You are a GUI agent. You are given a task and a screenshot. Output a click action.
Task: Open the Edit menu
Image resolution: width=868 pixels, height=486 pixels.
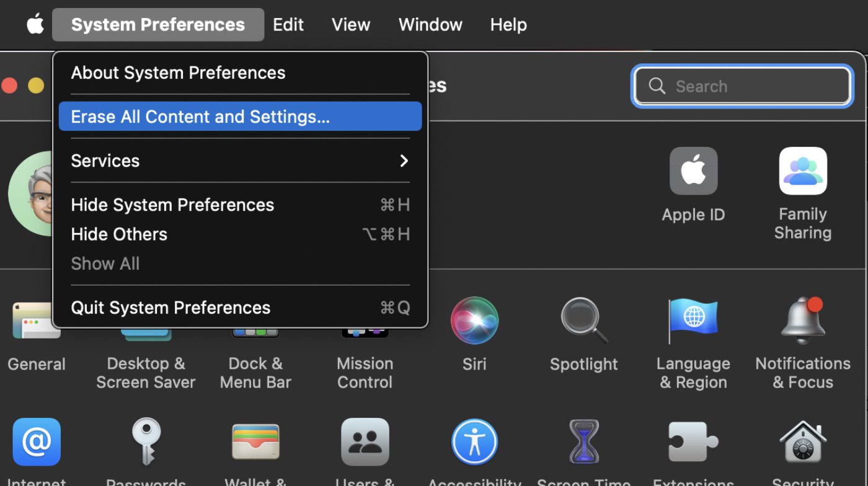(288, 25)
